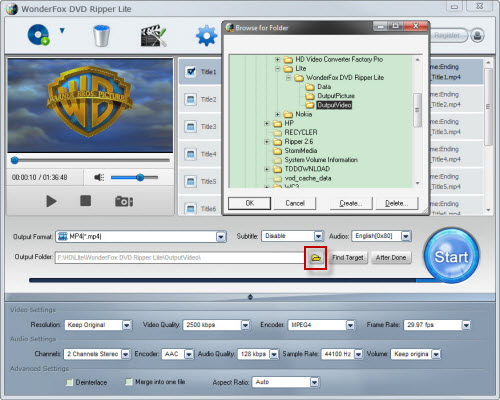Expand the HP folder

tap(266, 124)
